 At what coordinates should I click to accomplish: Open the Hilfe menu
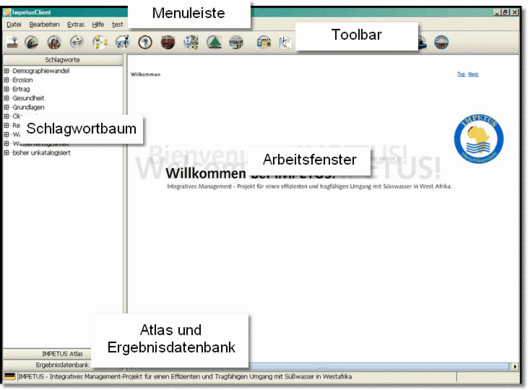[98, 25]
